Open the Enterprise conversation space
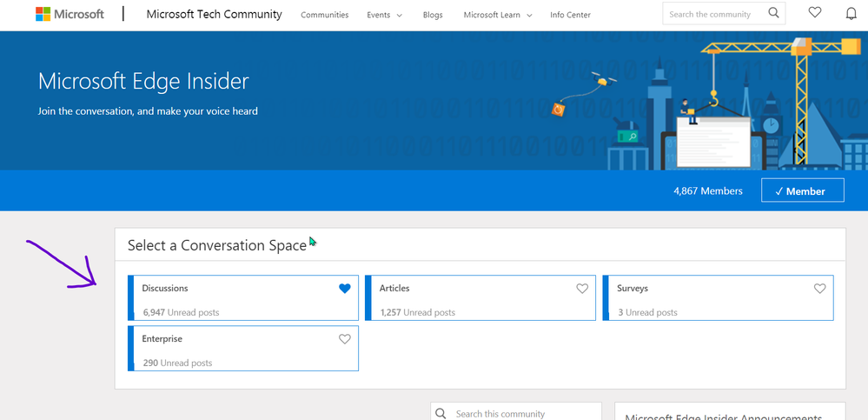 243,349
